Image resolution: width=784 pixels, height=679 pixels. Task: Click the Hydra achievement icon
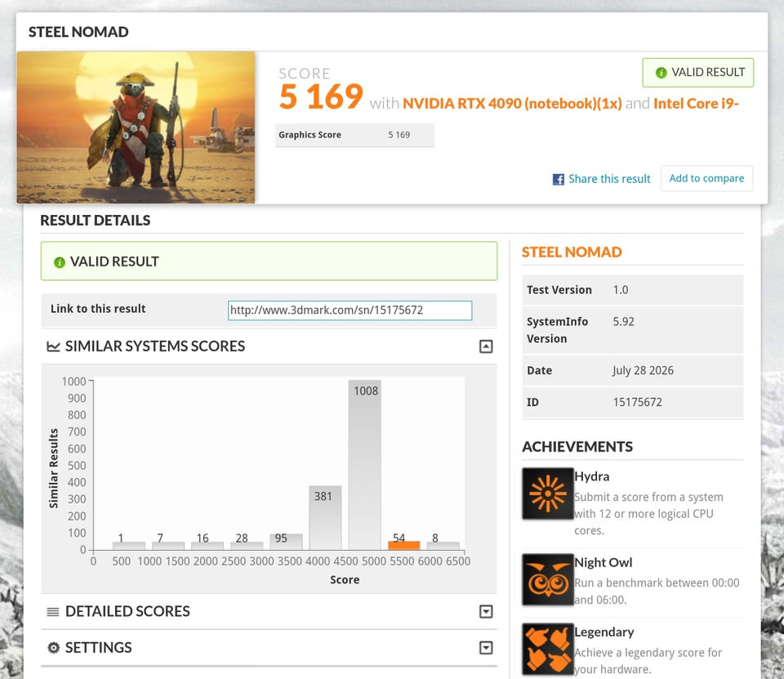pyautogui.click(x=547, y=494)
